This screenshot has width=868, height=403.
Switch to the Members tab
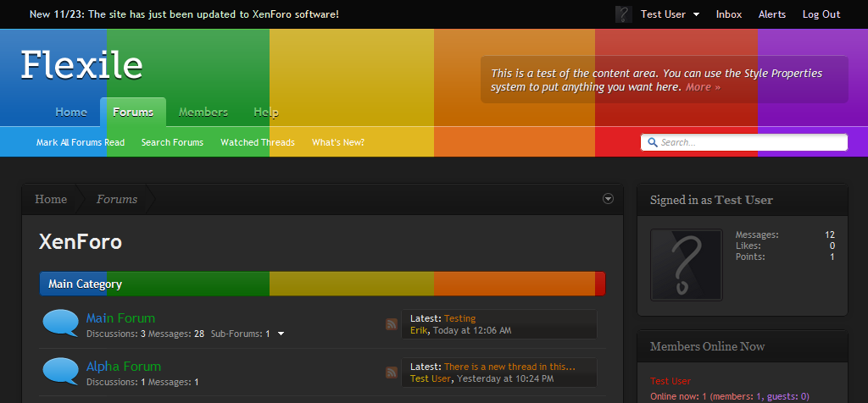[203, 112]
